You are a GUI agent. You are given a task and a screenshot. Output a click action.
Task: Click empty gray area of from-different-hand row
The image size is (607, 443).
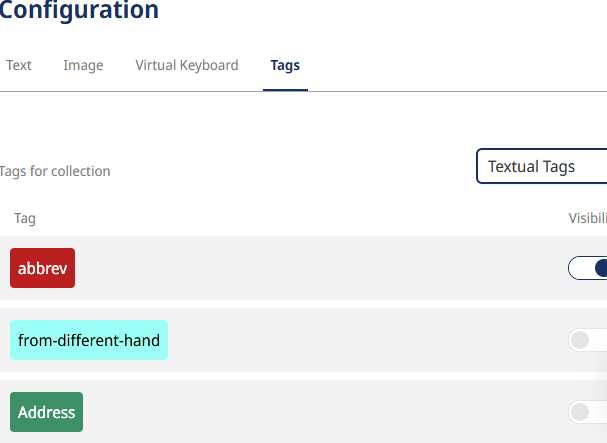click(x=360, y=340)
